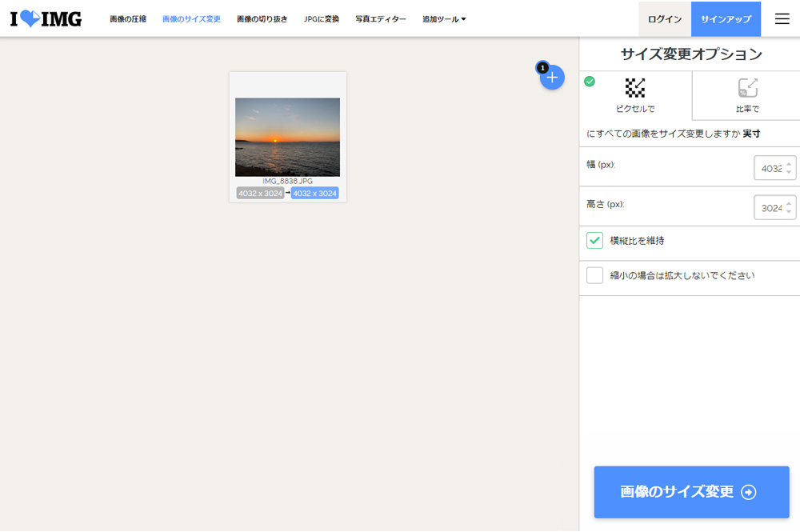
Task: Select the 比率で percentage resize icon
Action: [x=747, y=88]
